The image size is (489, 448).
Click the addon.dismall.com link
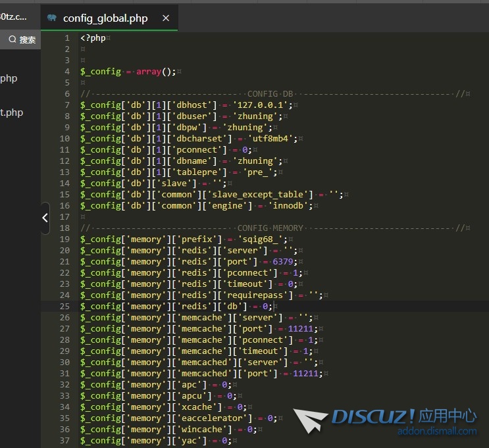(437, 432)
